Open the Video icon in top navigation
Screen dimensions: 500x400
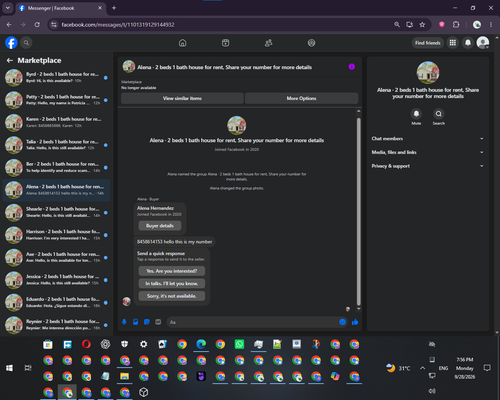tap(226, 43)
